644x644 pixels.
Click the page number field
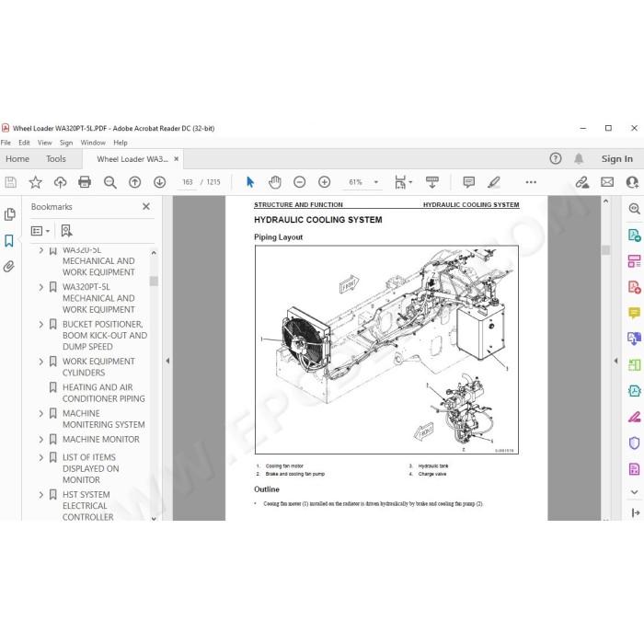pyautogui.click(x=188, y=182)
